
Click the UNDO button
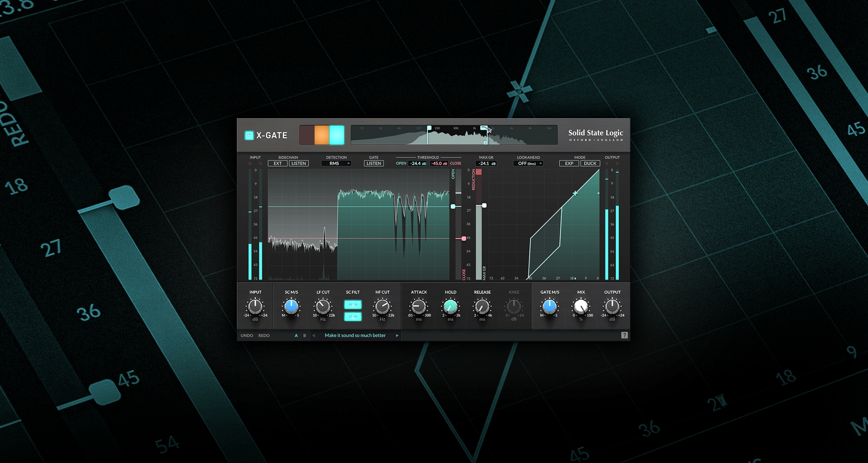(246, 335)
